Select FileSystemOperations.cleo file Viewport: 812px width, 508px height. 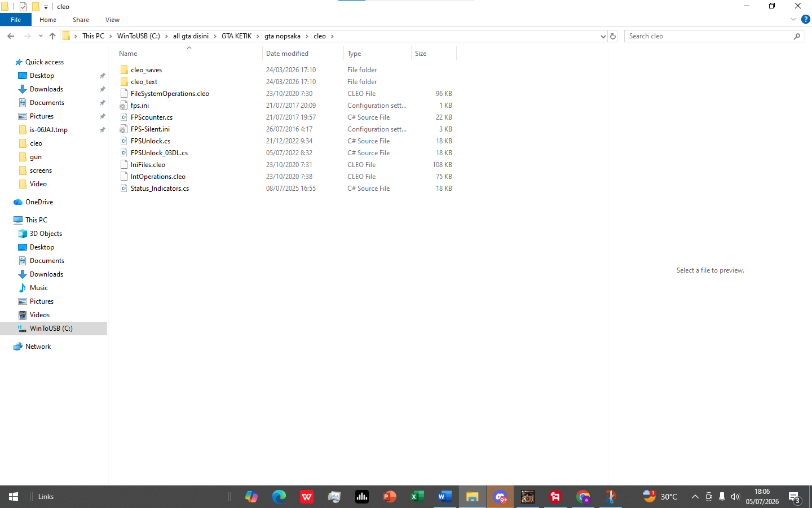pos(170,94)
